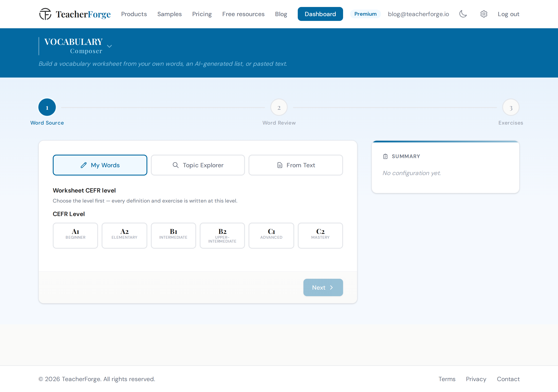This screenshot has height=392, width=558.
Task: Click 'No configuration yet.' summary text
Action: tap(412, 173)
